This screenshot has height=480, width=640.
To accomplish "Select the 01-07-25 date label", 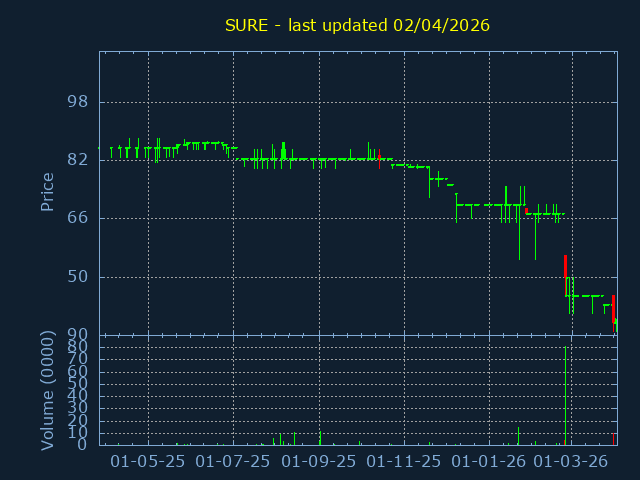I will coord(233,461).
